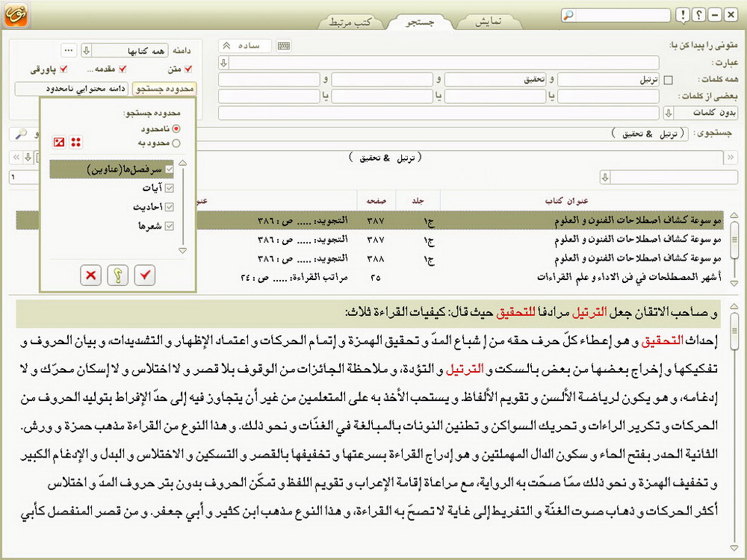Select the result row with page ٣٨٨

(x=370, y=258)
